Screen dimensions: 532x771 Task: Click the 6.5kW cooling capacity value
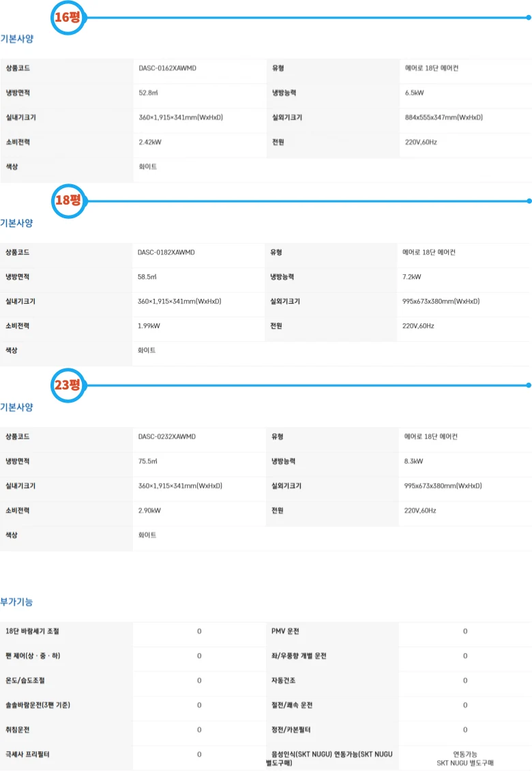[415, 93]
